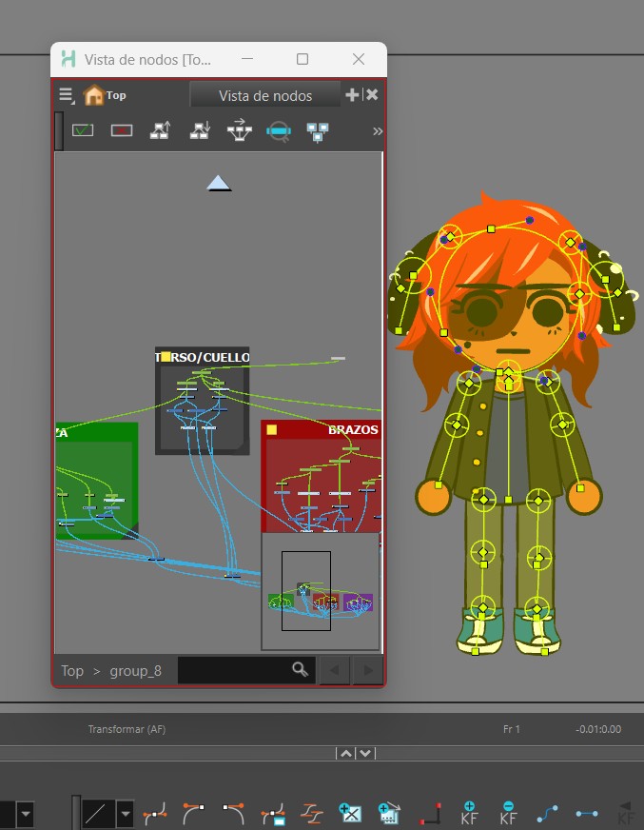Disable selected nodes with red X icon

click(122, 130)
